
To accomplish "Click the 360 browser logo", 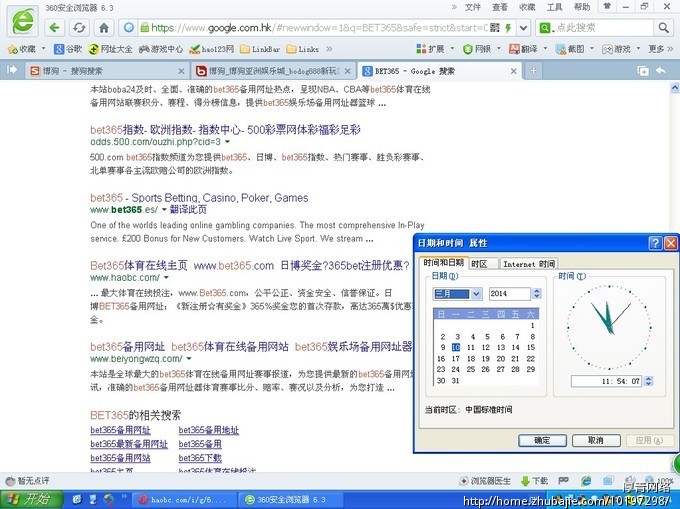I will click(x=23, y=21).
